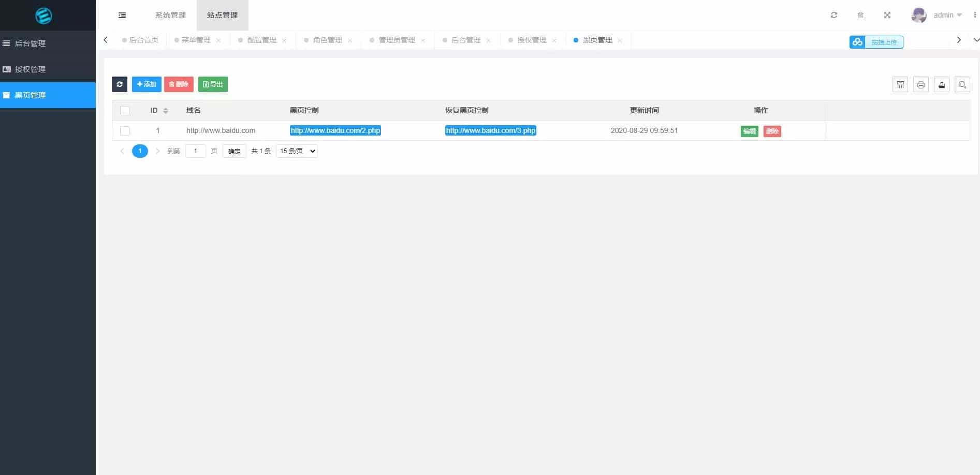This screenshot has width=980, height=475.
Task: Click the green 编辑 button in row 1
Action: (x=749, y=131)
